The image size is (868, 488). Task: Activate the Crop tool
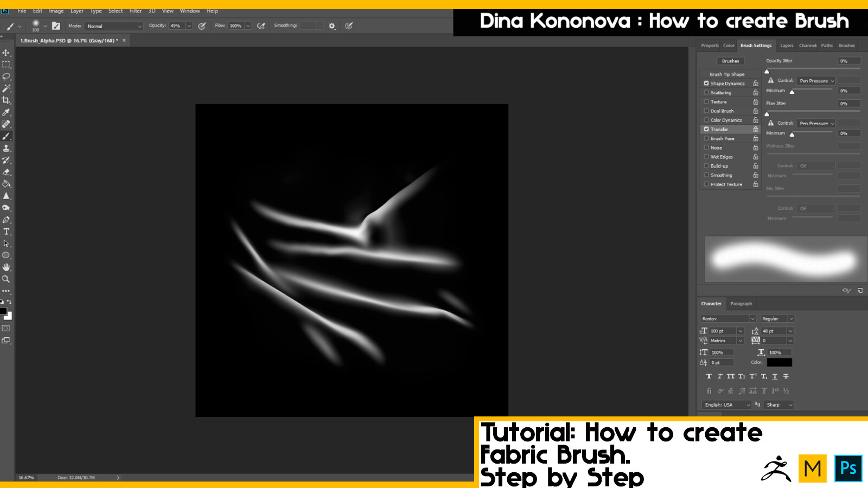[x=7, y=100]
